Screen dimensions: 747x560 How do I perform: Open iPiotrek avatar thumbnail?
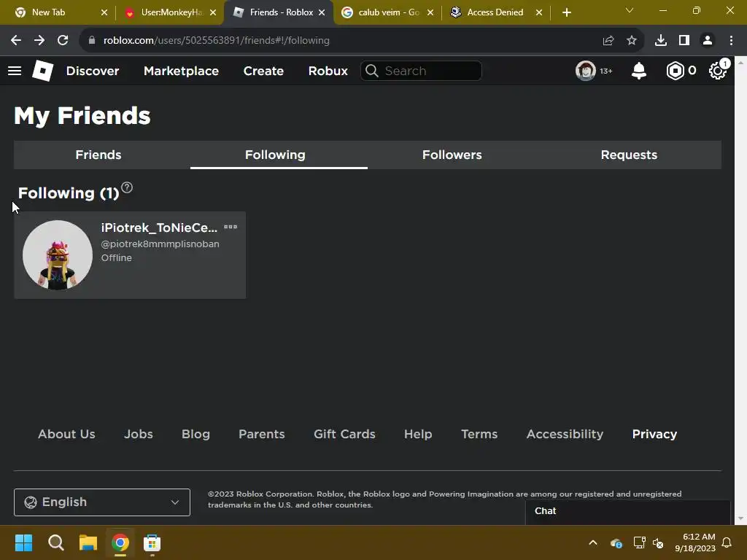[x=58, y=254]
